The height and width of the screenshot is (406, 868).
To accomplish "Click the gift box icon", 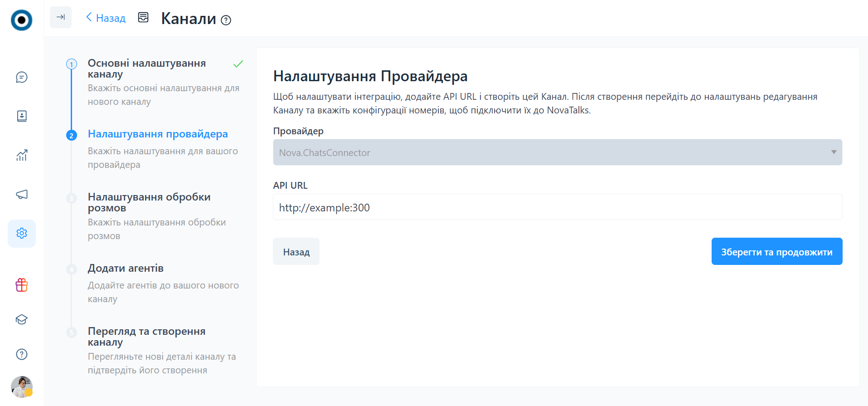I will pyautogui.click(x=22, y=285).
